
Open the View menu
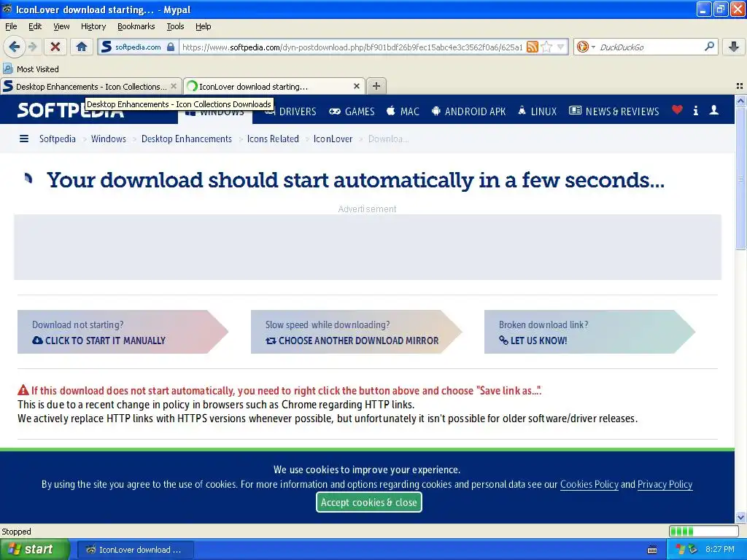coord(61,26)
